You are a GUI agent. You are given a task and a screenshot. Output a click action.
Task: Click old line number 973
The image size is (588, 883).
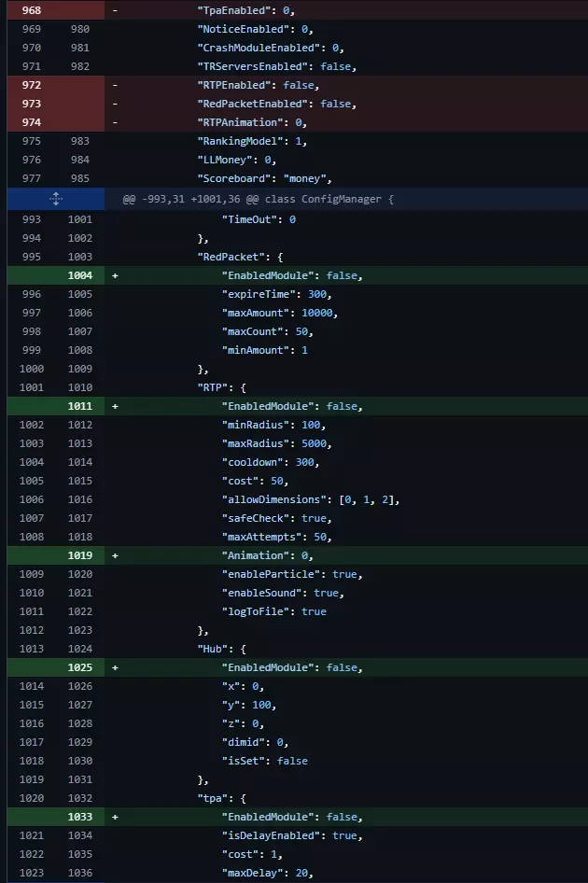click(x=32, y=104)
